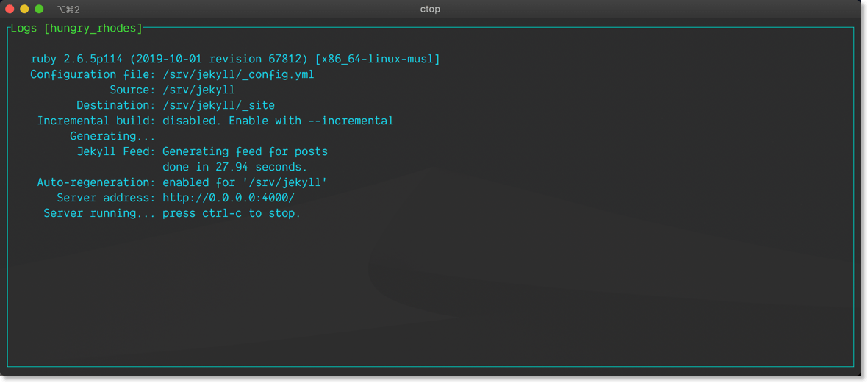868x383 pixels.
Task: Click the Destination path /srv/jekyll/_site
Action: coord(218,105)
